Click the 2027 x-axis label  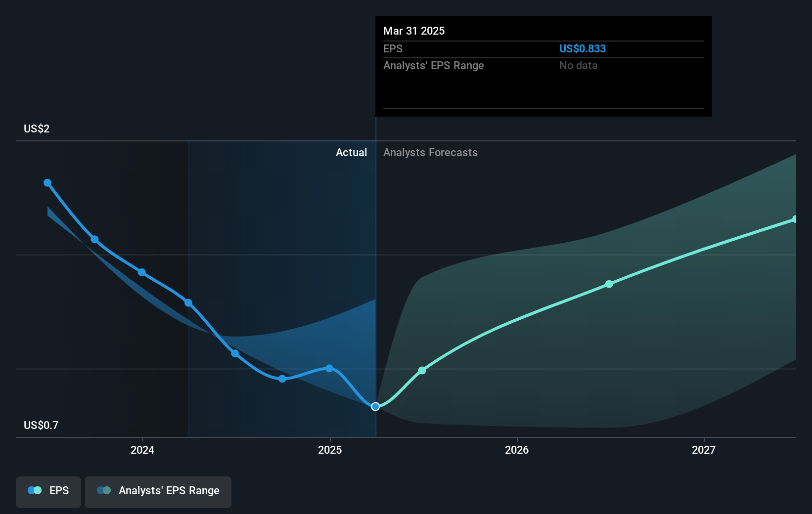click(x=704, y=450)
